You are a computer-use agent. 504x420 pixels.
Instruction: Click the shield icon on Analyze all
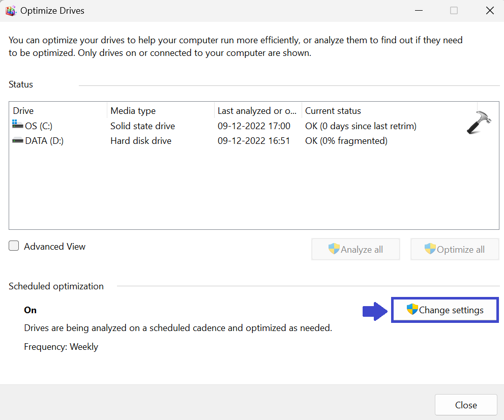(334, 249)
